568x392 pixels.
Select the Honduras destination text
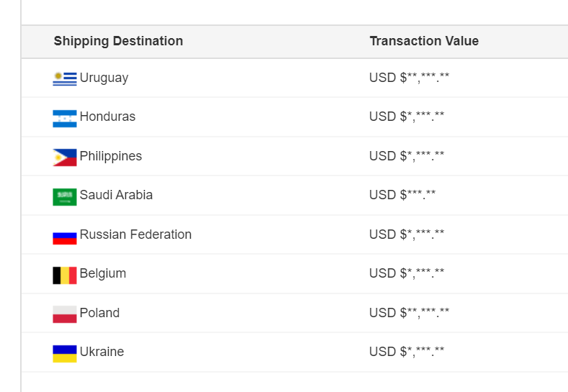(x=107, y=117)
